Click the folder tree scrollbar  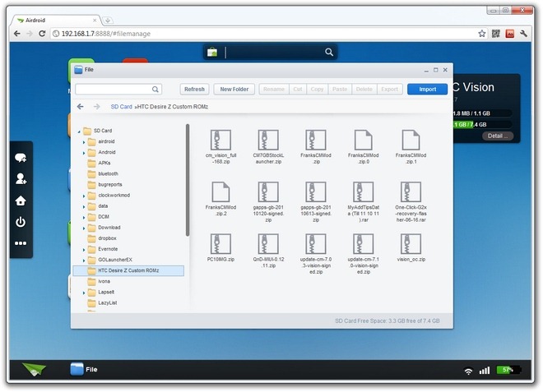(188, 180)
